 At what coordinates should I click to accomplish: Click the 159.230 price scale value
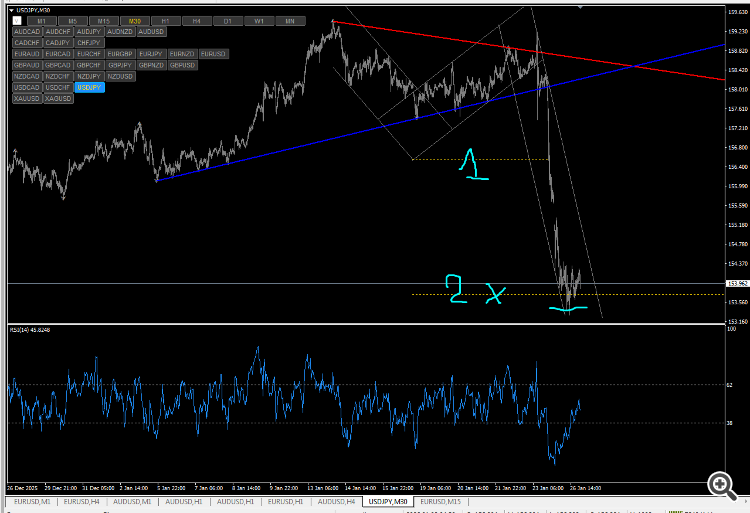point(738,31)
